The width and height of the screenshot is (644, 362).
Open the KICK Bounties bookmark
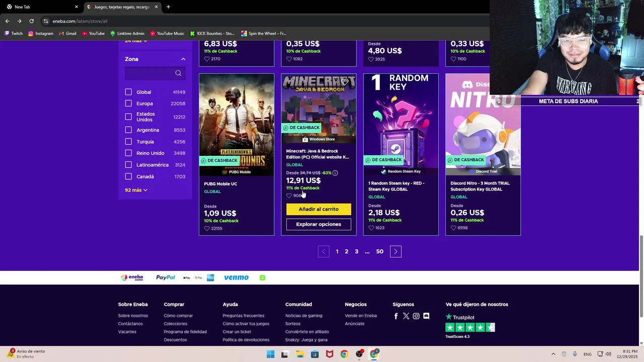coord(212,34)
